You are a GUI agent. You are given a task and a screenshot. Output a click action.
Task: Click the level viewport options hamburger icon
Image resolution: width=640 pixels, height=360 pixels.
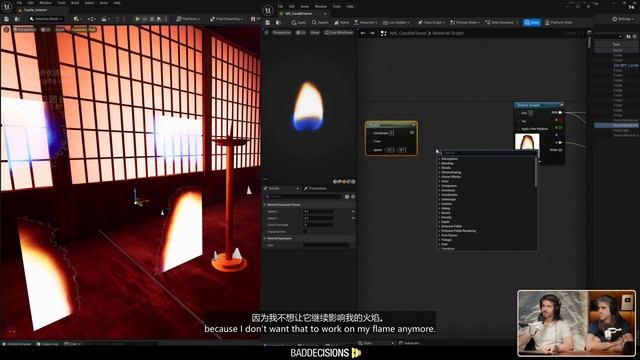point(6,29)
